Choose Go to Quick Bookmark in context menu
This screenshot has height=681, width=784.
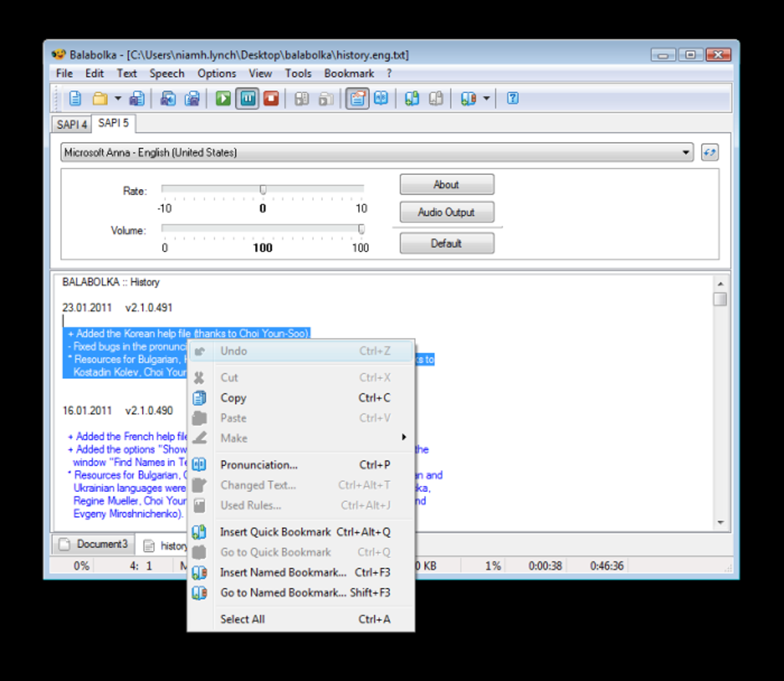pyautogui.click(x=301, y=552)
